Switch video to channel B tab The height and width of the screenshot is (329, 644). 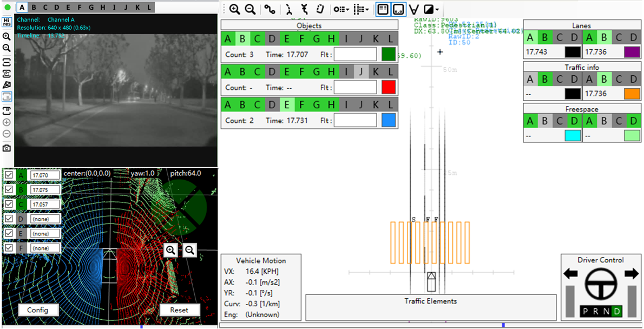tap(34, 7)
